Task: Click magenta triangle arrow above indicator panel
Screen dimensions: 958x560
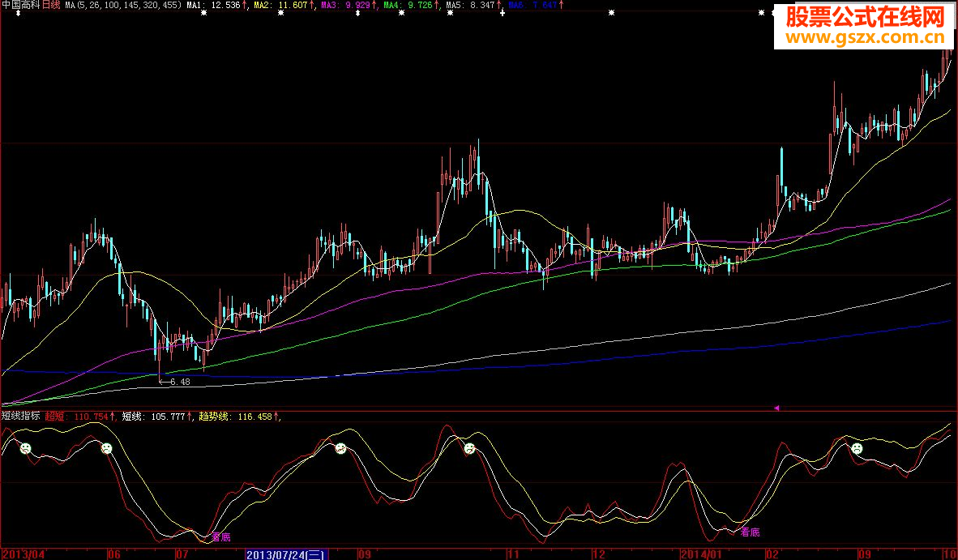Action: [777, 408]
